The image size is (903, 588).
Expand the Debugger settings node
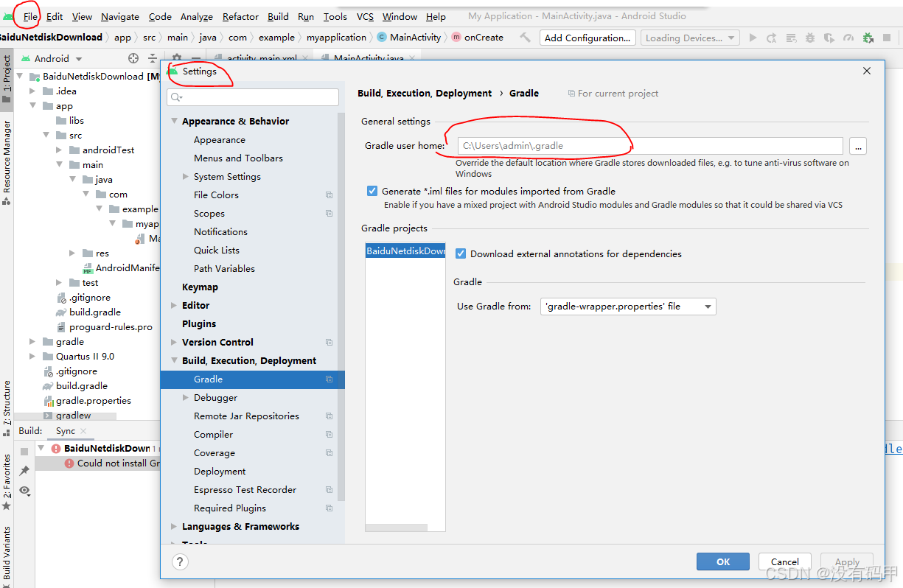click(186, 398)
